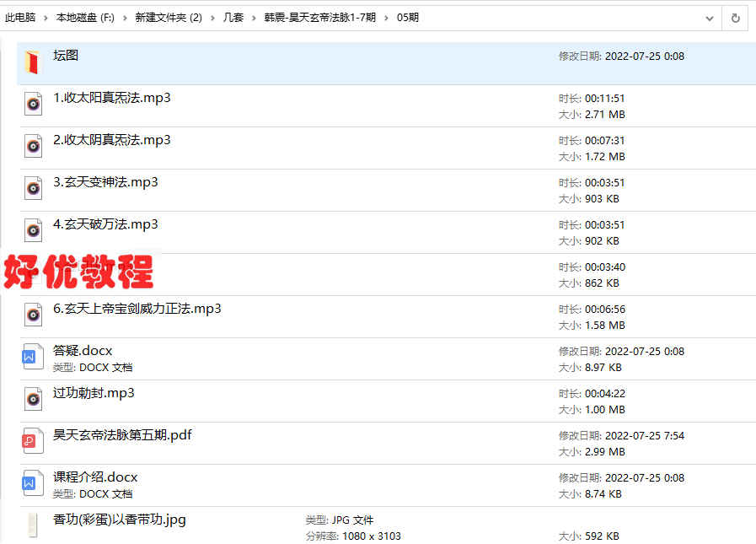756x544 pixels.
Task: Select the 昊天玄帝法脉第五期.pdf file icon
Action: tap(33, 442)
